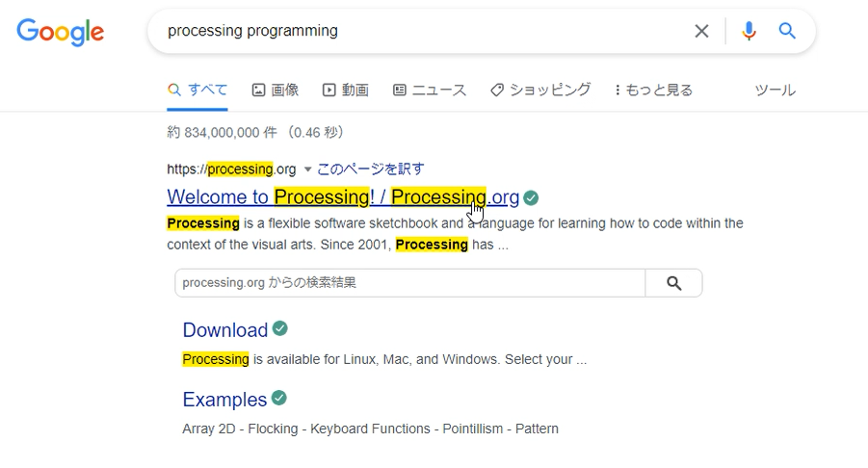Open the ニュース tab
Viewport: 868px width, 468px height.
[x=430, y=90]
